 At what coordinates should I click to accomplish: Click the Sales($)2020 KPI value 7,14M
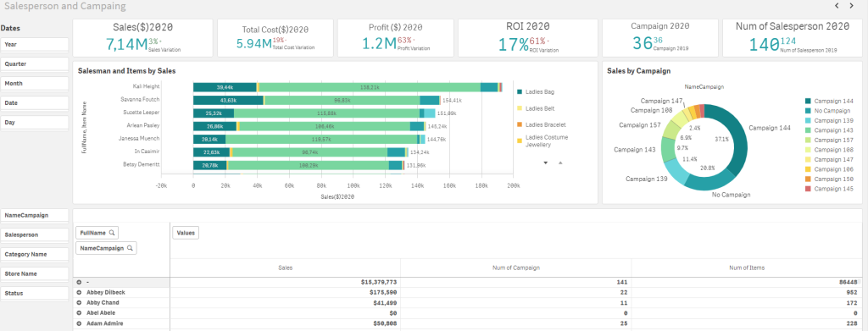coord(128,45)
